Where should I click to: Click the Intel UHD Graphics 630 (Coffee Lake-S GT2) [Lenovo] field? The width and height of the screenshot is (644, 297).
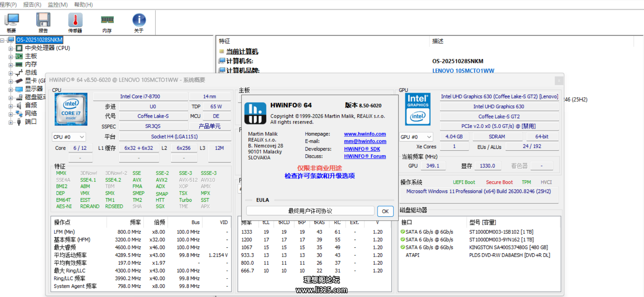499,97
